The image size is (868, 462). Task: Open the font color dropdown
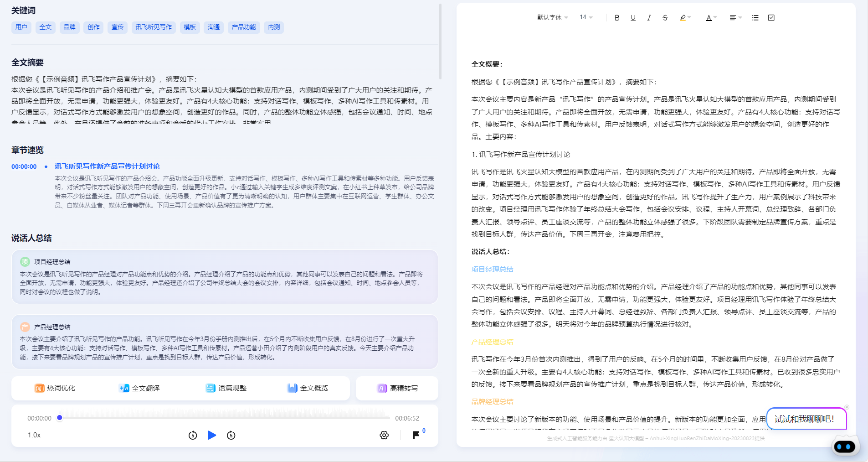[710, 18]
